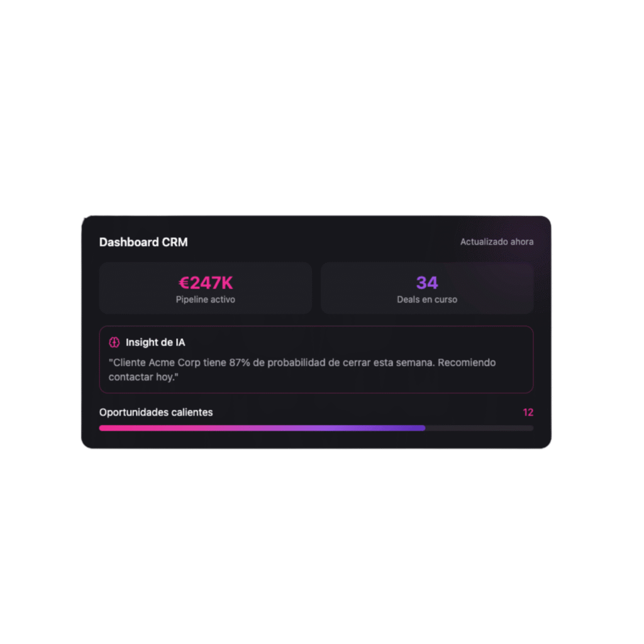Viewport: 644px width, 644px height.
Task: Click the Deals en curso label
Action: 427,300
